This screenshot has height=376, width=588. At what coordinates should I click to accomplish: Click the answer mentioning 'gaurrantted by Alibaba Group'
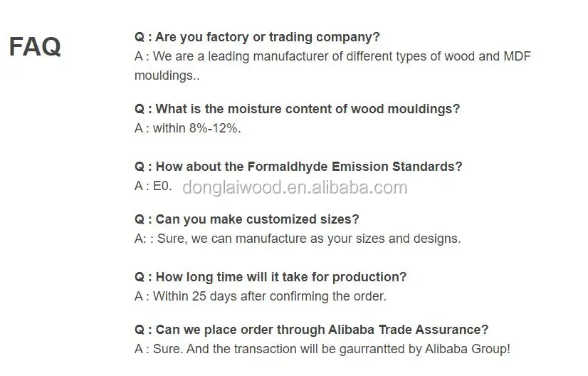click(322, 349)
